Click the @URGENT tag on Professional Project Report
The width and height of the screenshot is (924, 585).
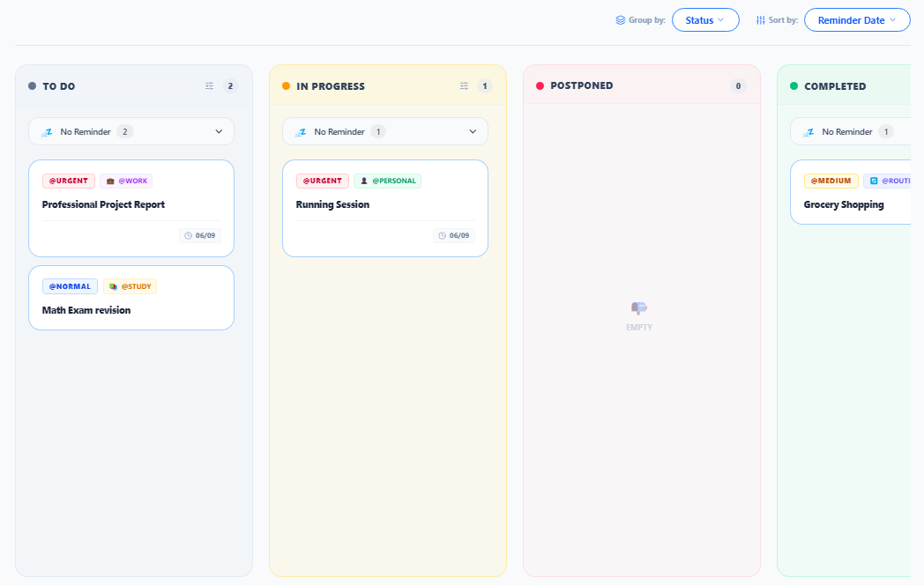(69, 181)
